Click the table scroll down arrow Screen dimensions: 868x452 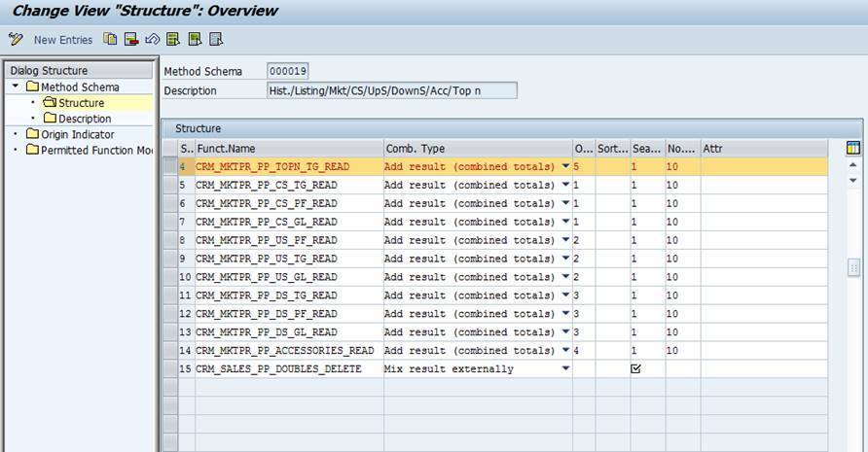click(x=853, y=181)
